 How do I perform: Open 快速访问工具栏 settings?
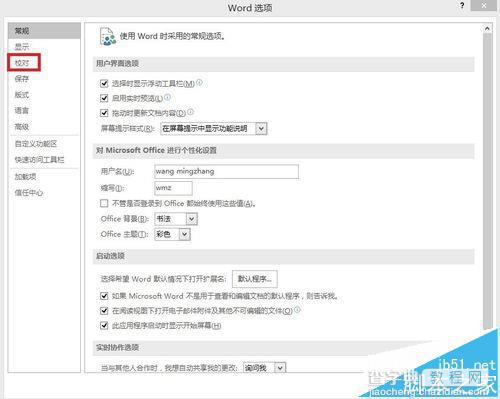pos(39,160)
